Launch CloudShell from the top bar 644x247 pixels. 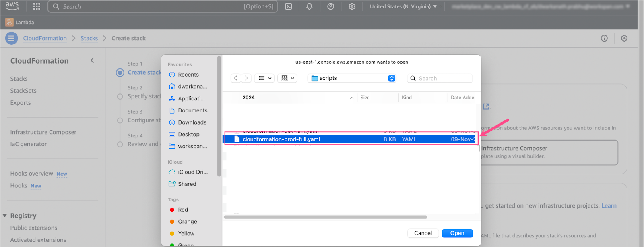[289, 6]
